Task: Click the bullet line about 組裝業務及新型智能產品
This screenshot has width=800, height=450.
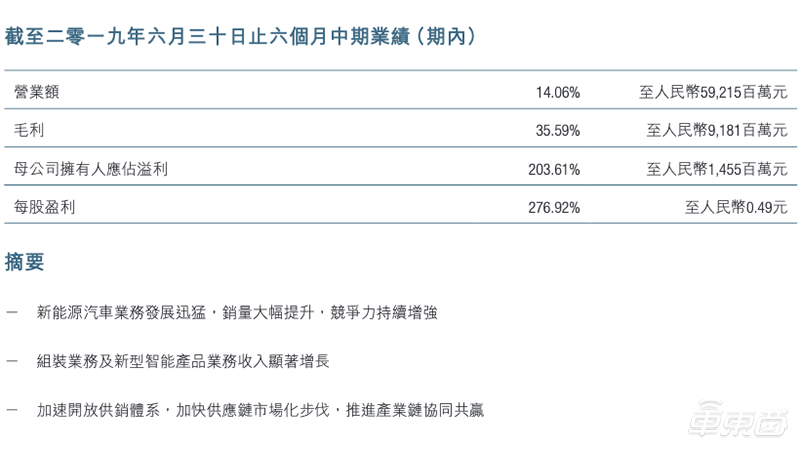Action: pos(183,361)
